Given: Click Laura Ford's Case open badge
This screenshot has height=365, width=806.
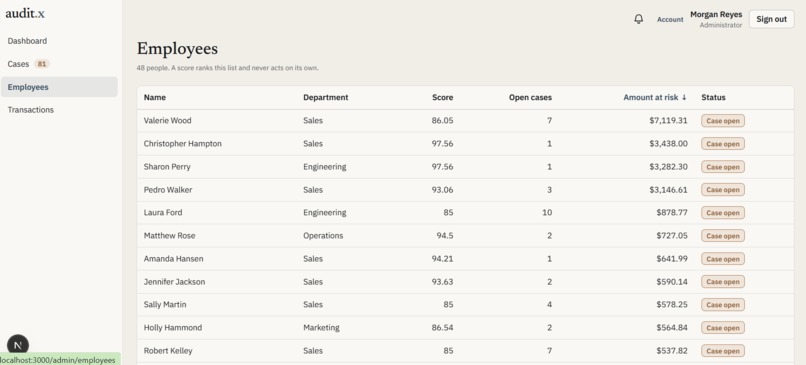Looking at the screenshot, I should coord(723,213).
